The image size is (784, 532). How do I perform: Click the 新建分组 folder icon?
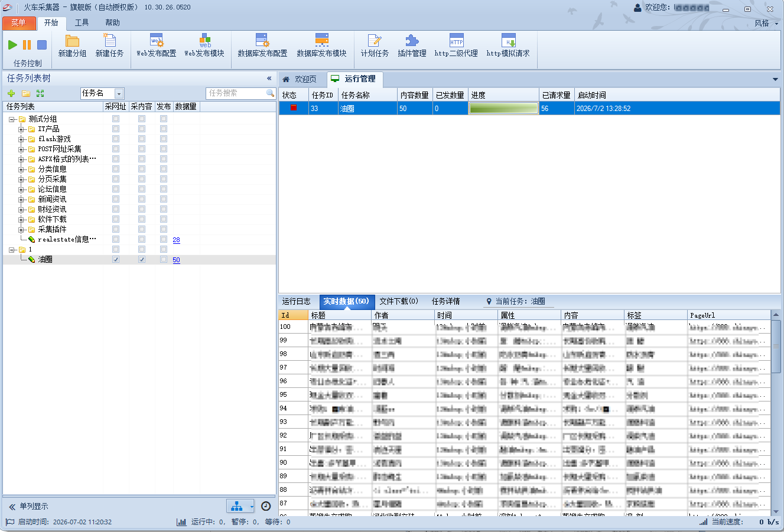[x=72, y=41]
